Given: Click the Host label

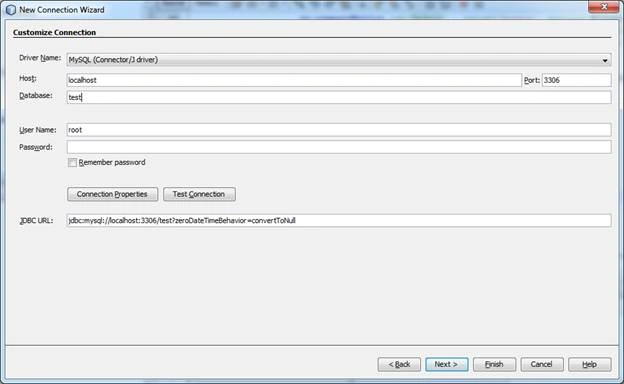Looking at the screenshot, I should point(28,78).
